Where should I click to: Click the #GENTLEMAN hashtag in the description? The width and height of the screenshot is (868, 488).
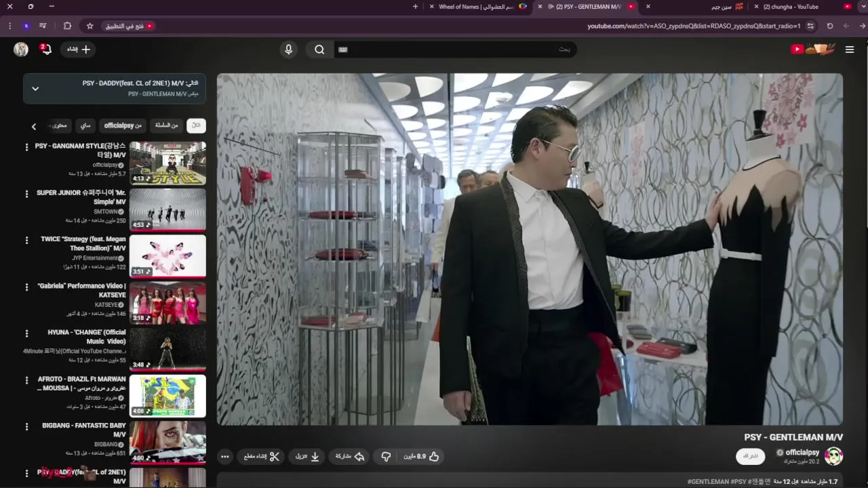point(708,481)
